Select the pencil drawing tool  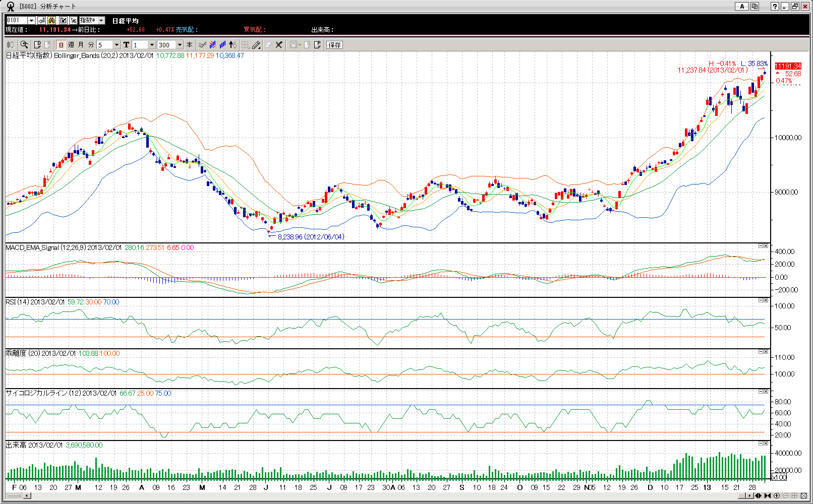click(256, 45)
